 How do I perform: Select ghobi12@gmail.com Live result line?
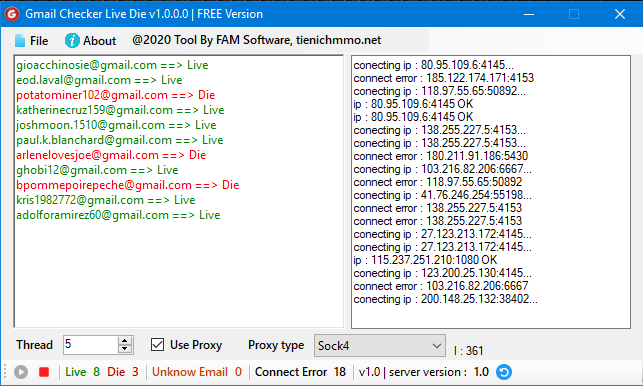coord(97,170)
